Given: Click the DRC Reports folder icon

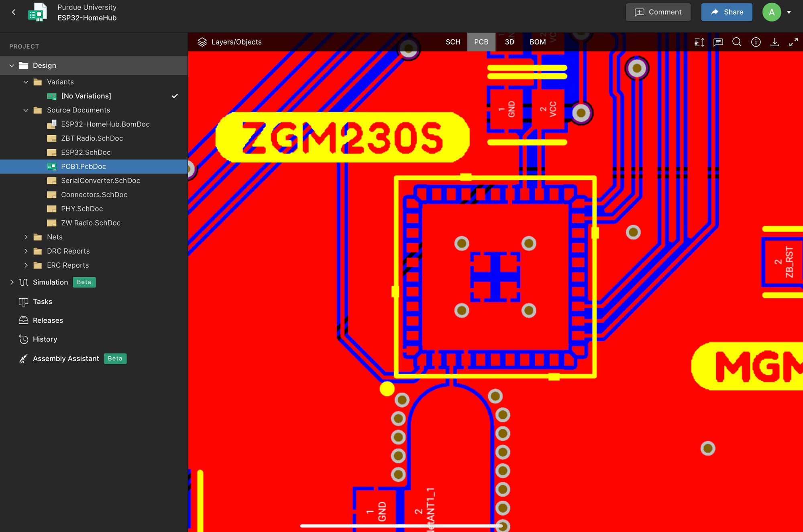Looking at the screenshot, I should pos(38,251).
